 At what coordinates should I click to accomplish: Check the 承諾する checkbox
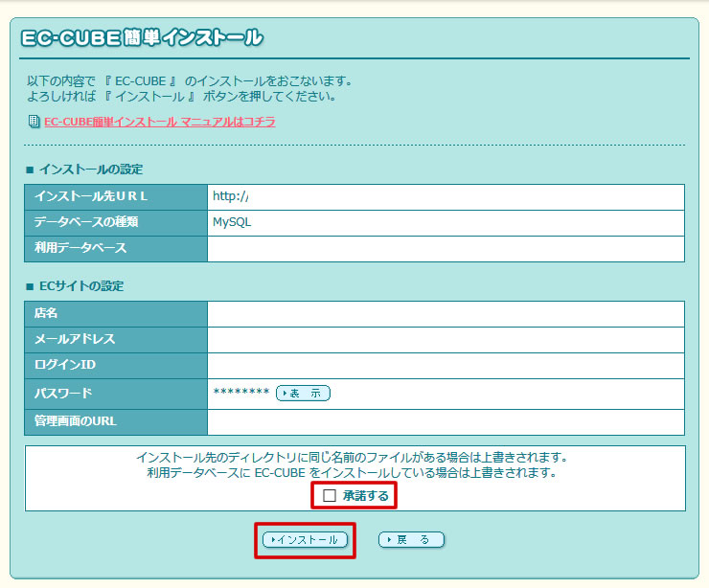[330, 495]
